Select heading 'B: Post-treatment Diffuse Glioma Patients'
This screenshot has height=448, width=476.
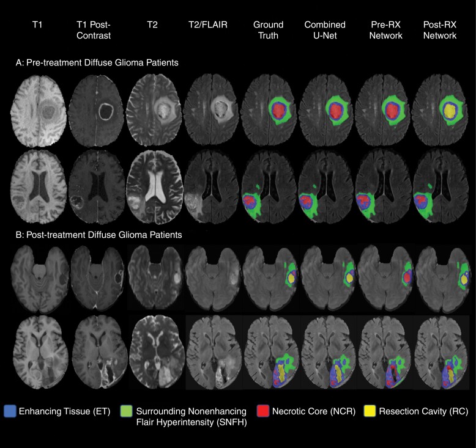(99, 235)
